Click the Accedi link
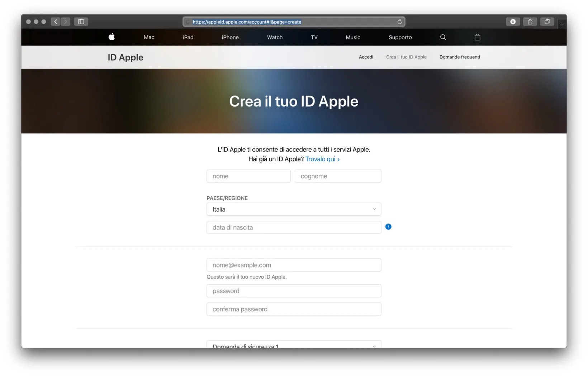 tap(366, 57)
